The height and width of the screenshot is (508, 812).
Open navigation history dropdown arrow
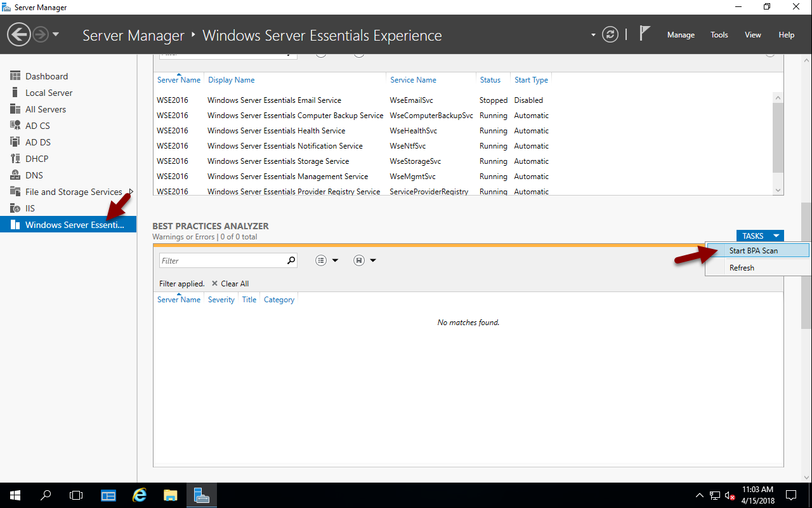[x=56, y=34]
